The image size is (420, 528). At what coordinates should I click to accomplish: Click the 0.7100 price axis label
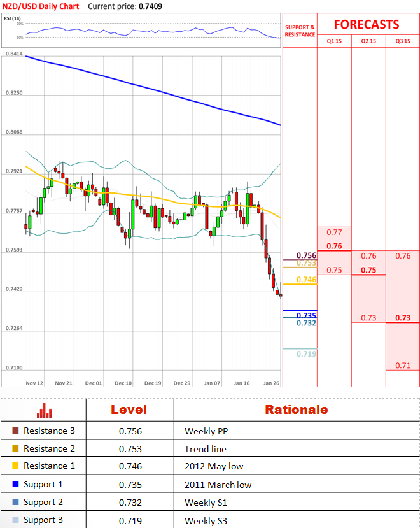click(14, 367)
